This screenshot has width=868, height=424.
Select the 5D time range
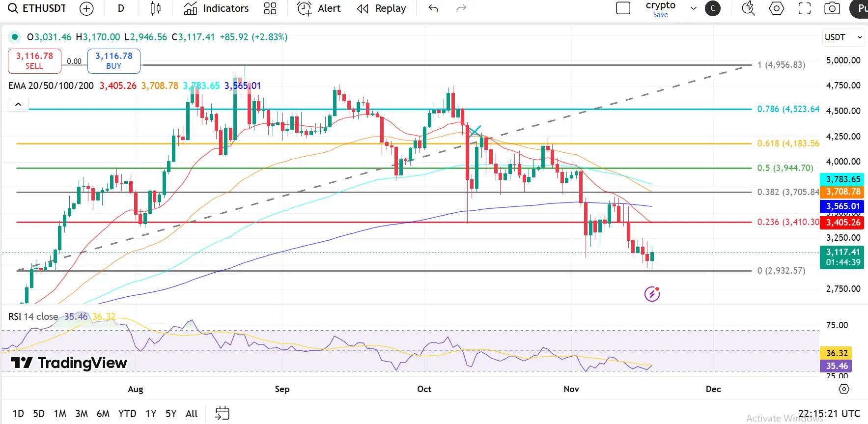click(x=39, y=414)
